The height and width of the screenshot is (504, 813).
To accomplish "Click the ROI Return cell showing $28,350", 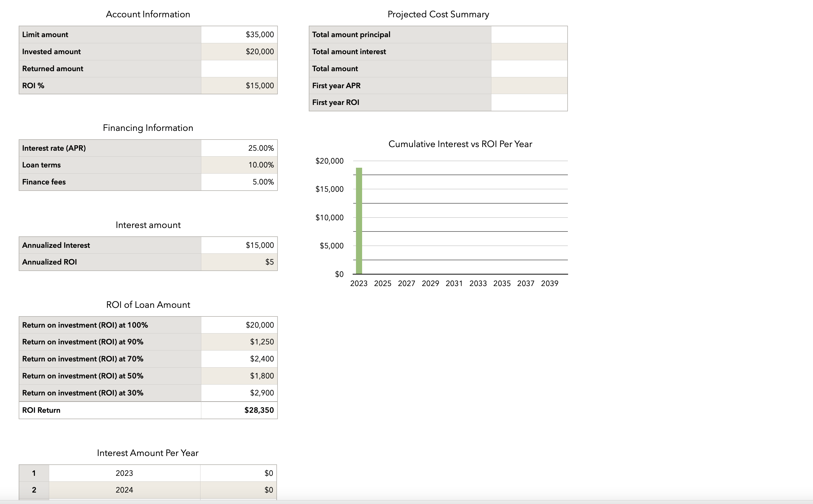I will point(239,410).
